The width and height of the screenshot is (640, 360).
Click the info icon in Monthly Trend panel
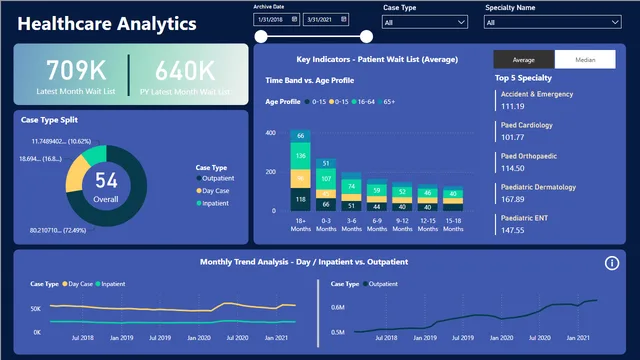pos(611,263)
